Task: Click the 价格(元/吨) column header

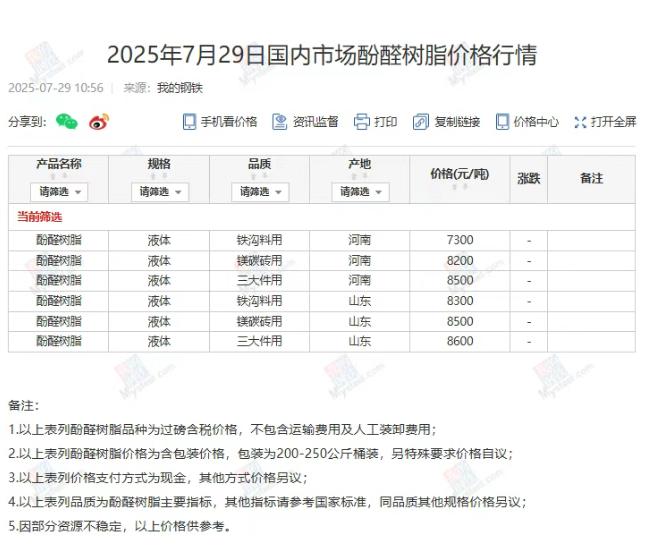Action: click(459, 175)
